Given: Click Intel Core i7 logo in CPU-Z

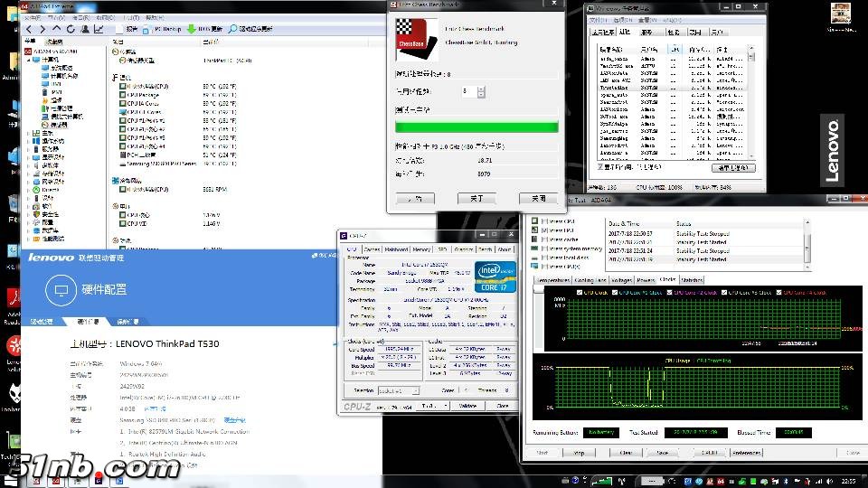Looking at the screenshot, I should click(x=495, y=277).
